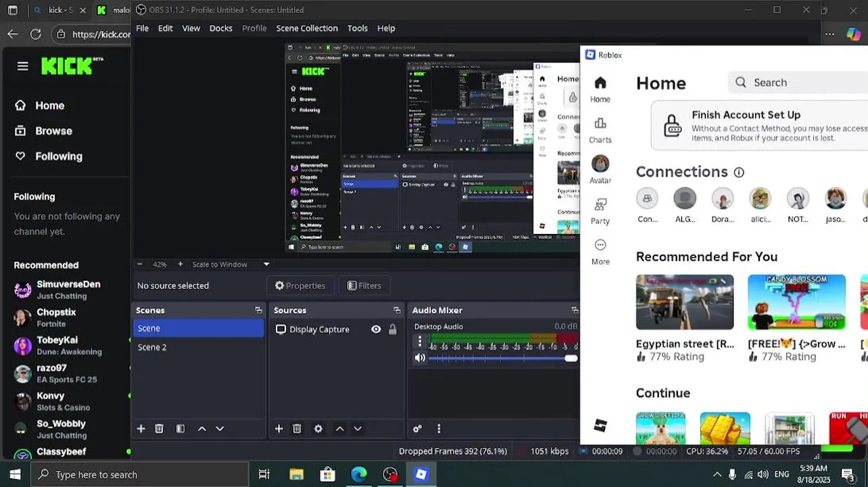Open OBS Tools menu
The height and width of the screenshot is (487, 868).
[358, 28]
